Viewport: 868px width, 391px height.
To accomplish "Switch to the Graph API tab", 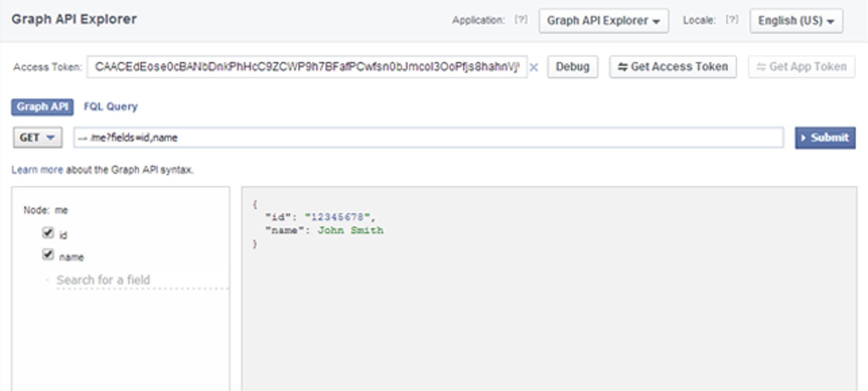I will (42, 107).
